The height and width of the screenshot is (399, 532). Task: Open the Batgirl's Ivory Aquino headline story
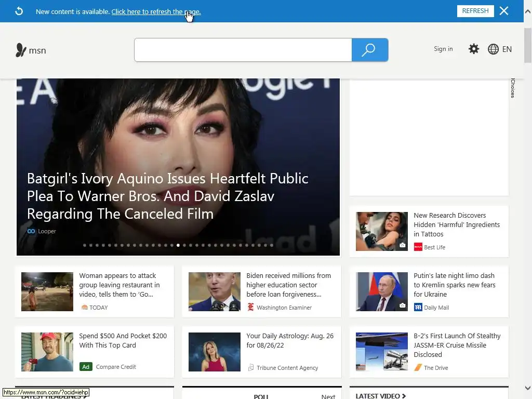click(168, 196)
